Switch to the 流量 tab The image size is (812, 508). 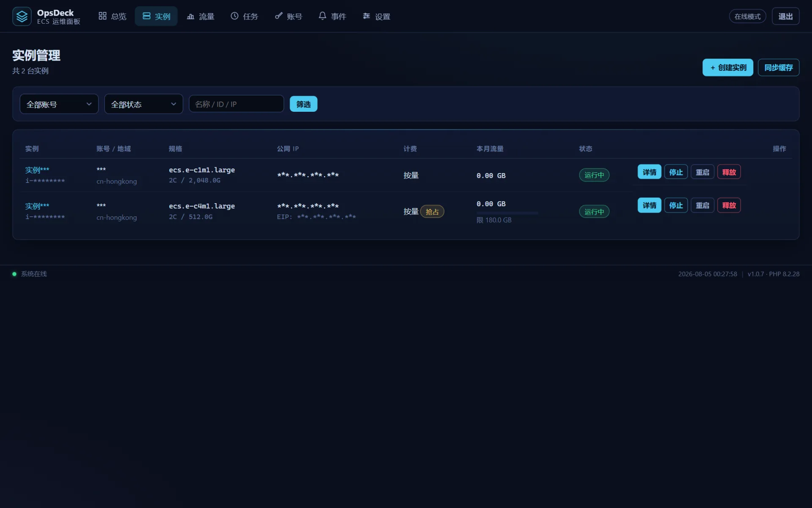201,16
